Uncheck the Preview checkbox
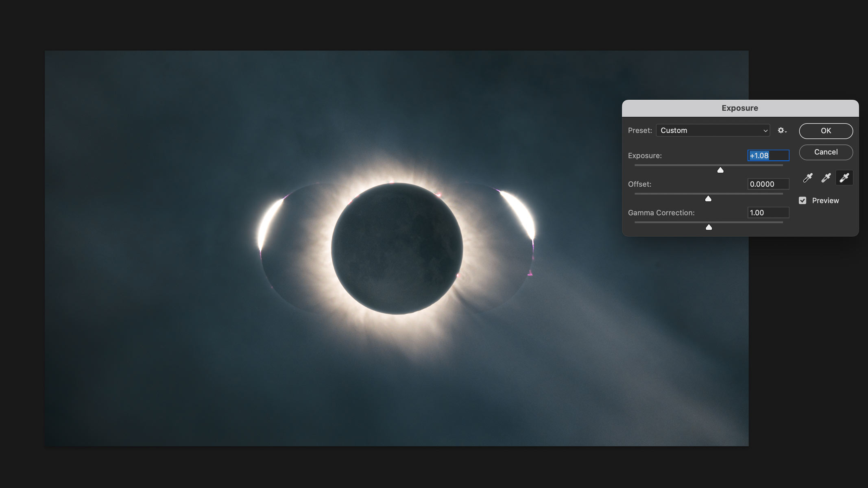 [x=803, y=200]
